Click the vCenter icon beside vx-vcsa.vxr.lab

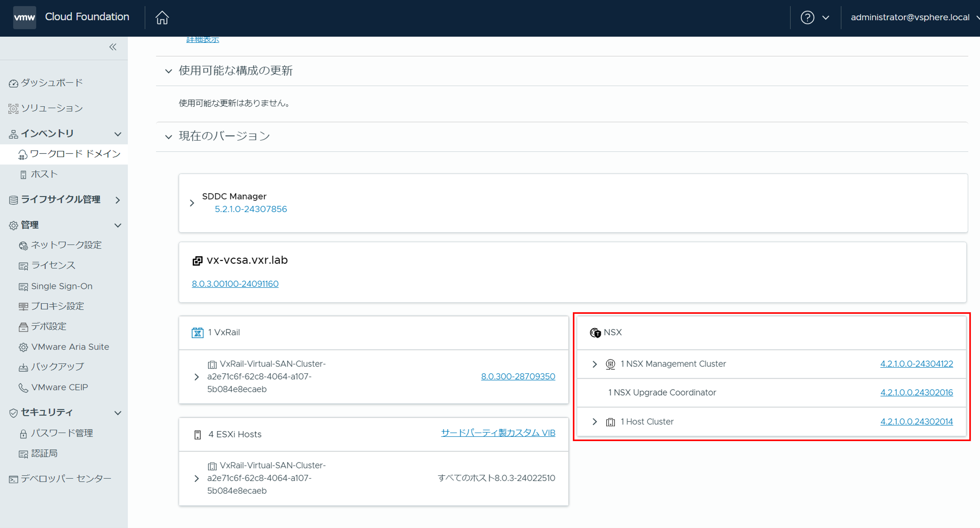[197, 261]
